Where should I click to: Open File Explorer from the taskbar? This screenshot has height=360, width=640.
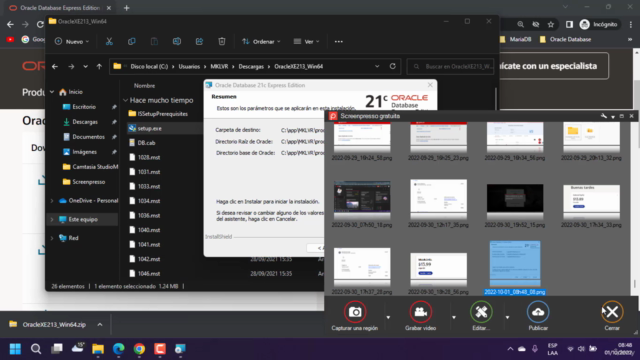tap(98, 349)
